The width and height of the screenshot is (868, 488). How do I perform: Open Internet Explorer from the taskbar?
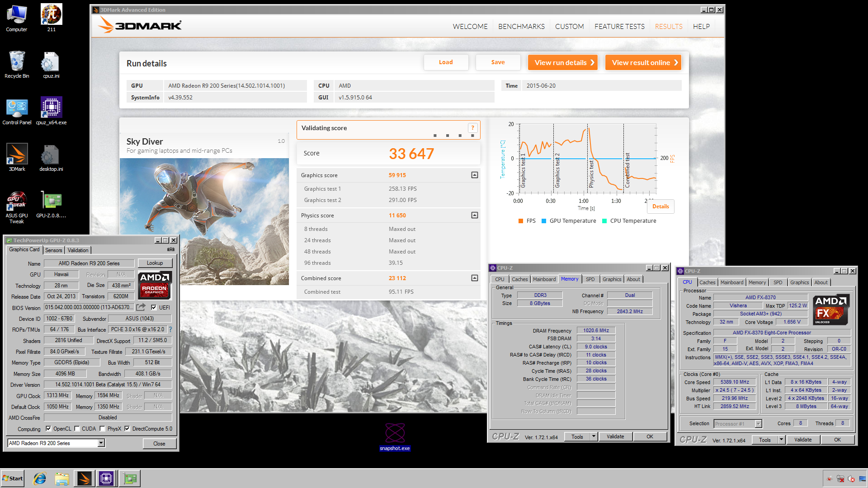point(40,479)
